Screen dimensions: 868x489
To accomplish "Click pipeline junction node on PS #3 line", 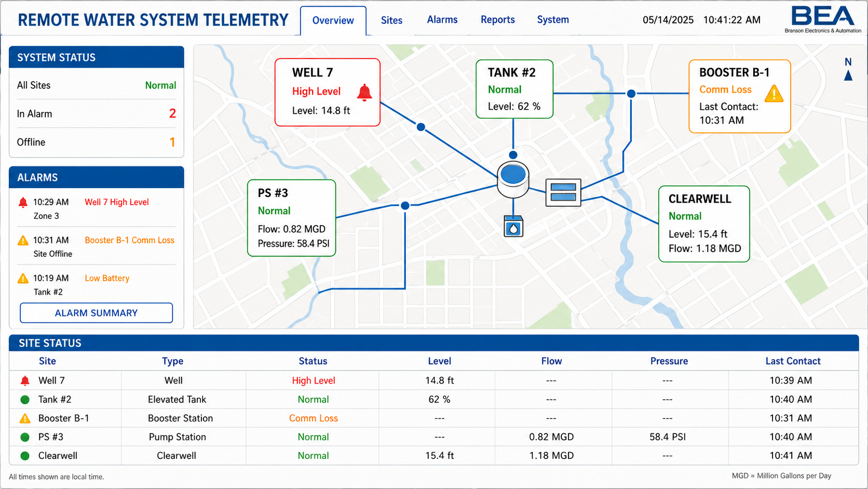I will [x=405, y=206].
